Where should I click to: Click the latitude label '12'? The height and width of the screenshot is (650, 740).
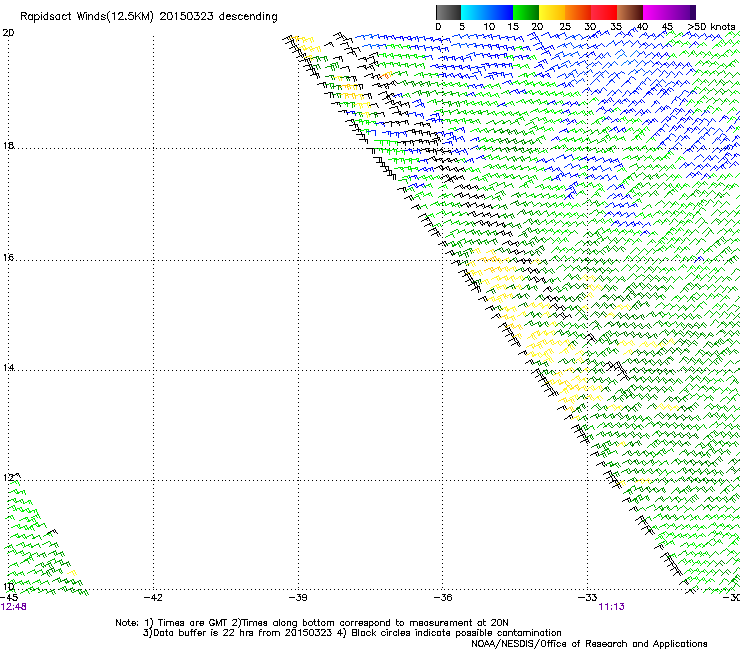tap(8, 478)
